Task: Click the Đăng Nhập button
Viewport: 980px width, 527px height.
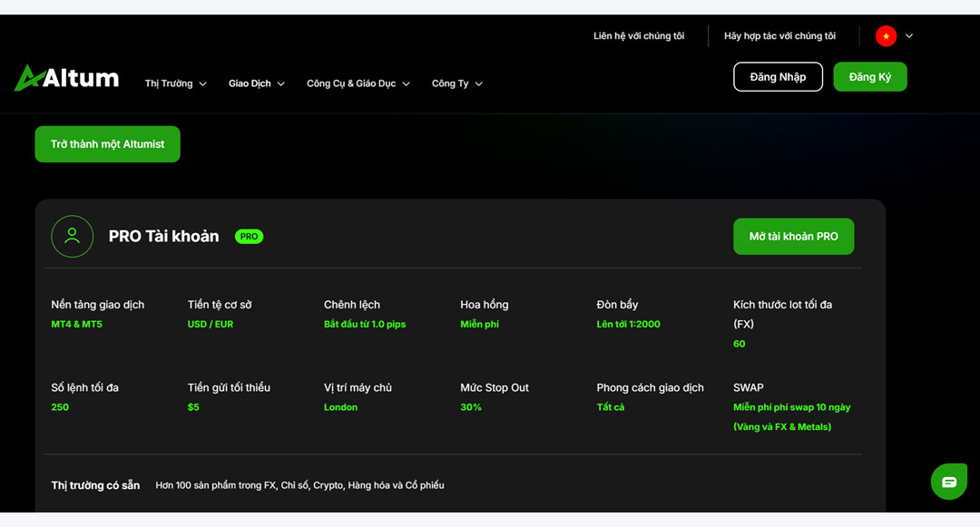Action: (x=779, y=77)
